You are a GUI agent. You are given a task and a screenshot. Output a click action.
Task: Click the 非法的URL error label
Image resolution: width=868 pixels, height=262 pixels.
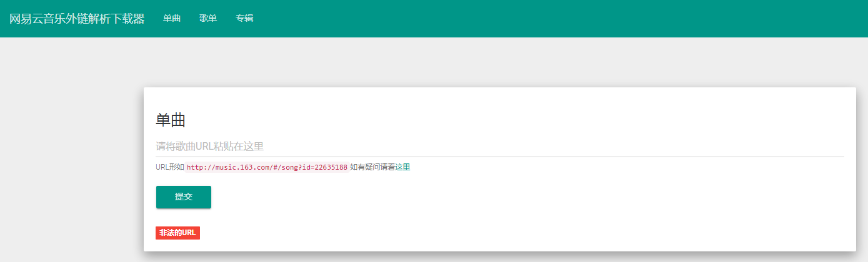tap(177, 233)
